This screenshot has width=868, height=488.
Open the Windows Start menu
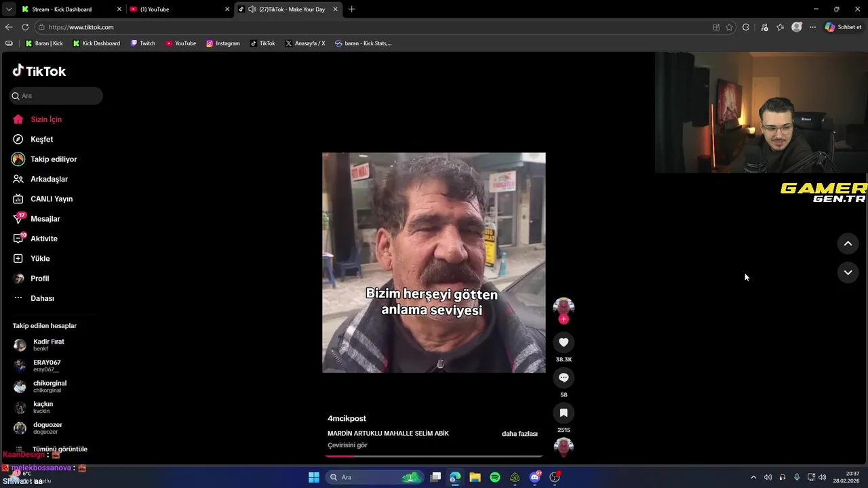(314, 477)
